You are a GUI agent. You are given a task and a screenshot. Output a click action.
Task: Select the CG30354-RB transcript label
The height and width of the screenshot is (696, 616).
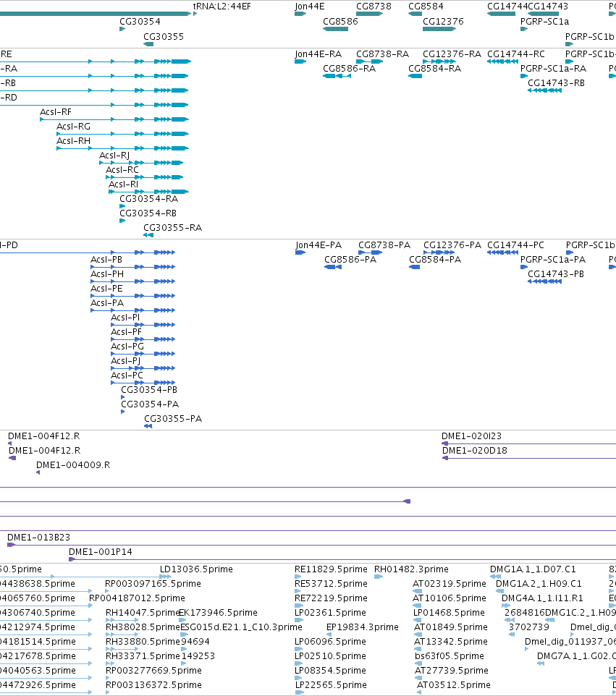[148, 213]
